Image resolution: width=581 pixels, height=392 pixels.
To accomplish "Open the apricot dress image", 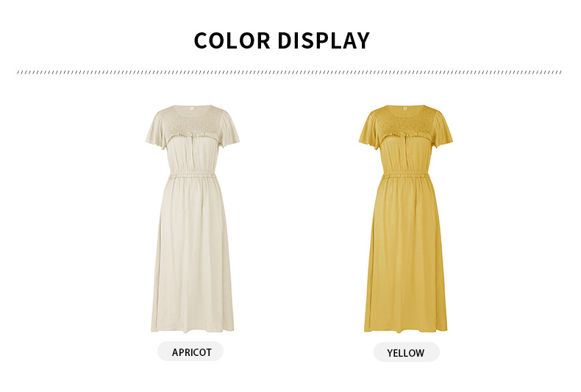I will click(192, 218).
